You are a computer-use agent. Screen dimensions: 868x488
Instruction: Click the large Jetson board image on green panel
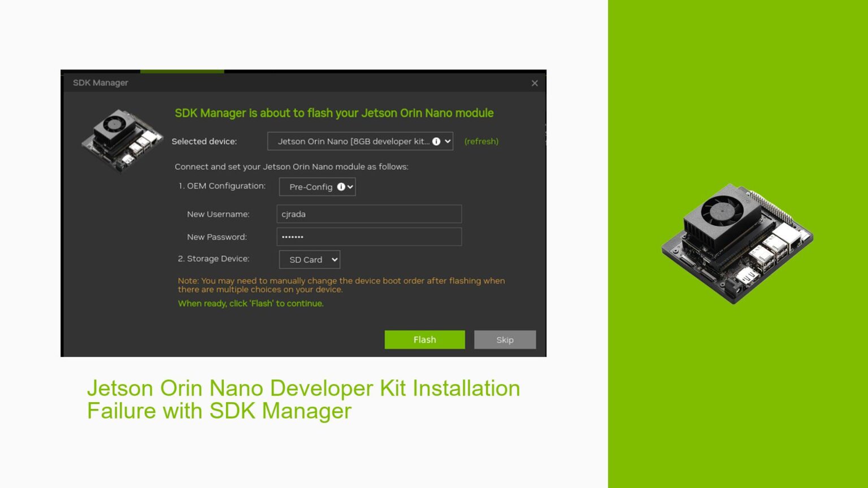tap(737, 243)
